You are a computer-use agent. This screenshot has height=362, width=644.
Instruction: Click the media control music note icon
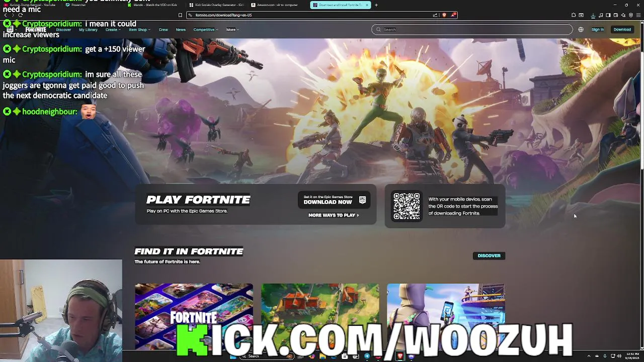(x=601, y=15)
